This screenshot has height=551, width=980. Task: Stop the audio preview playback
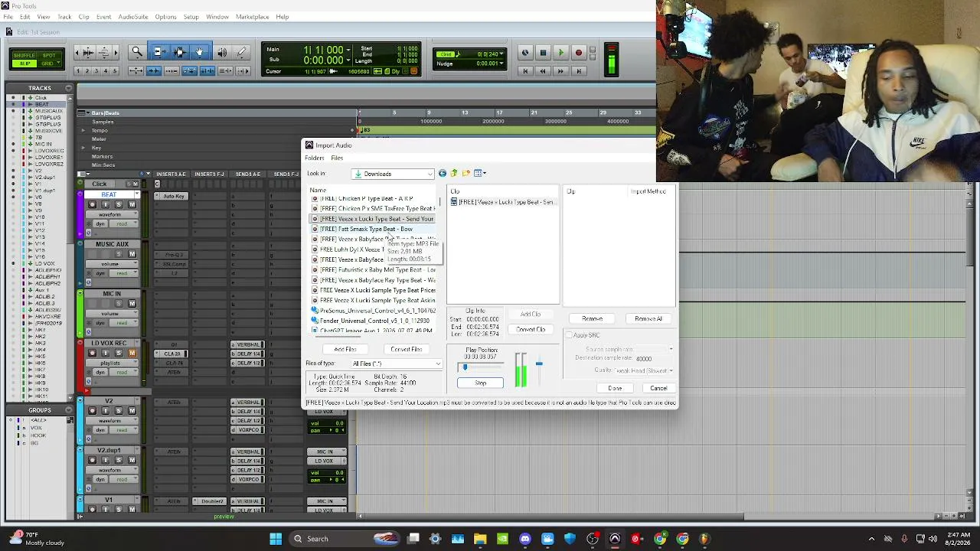click(x=480, y=383)
